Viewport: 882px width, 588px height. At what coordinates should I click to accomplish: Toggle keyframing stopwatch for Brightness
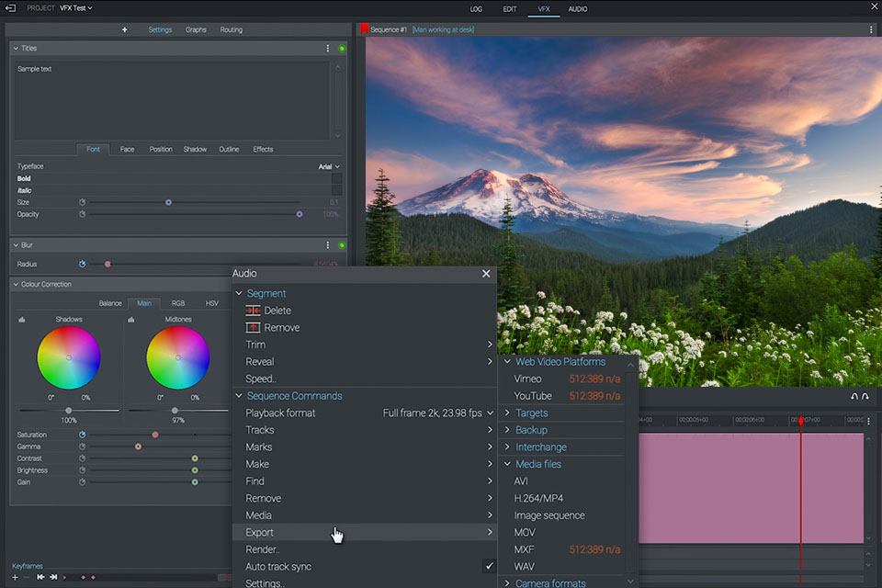tap(82, 469)
